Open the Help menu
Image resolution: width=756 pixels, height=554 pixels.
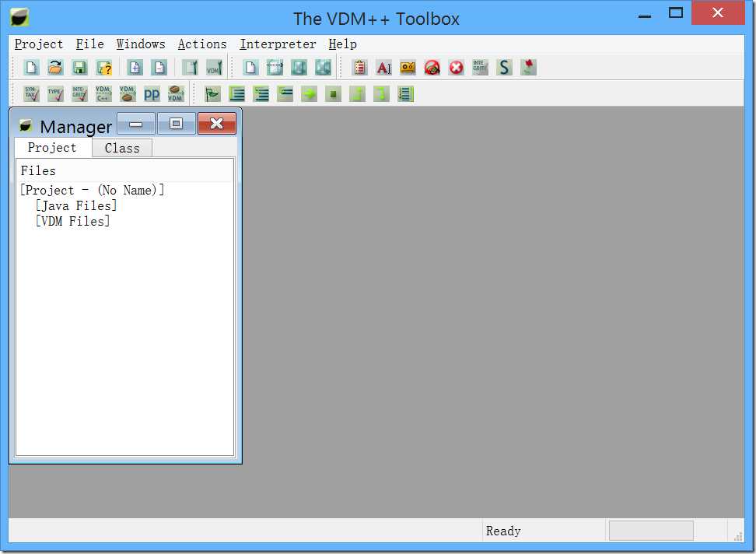(342, 44)
